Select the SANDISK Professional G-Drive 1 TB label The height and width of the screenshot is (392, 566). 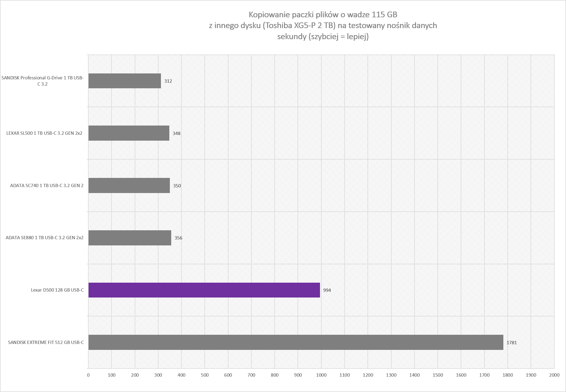click(x=43, y=81)
